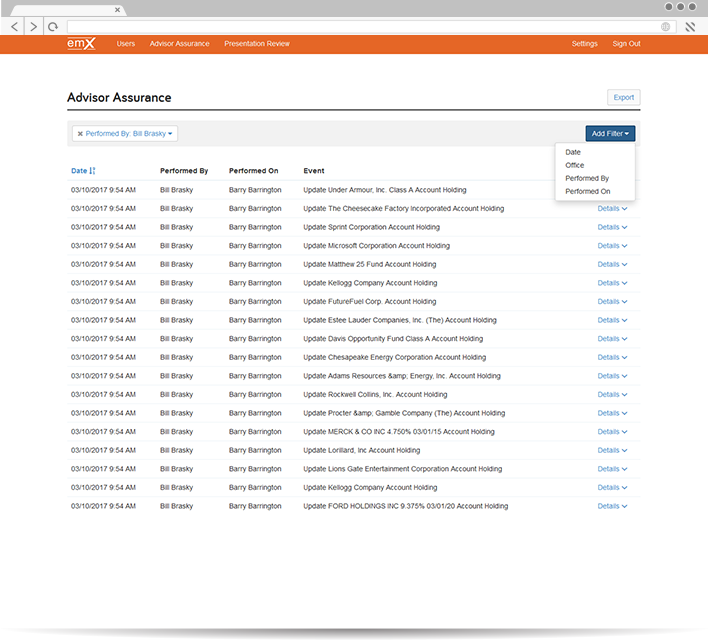Open the Add Filter dropdown
The height and width of the screenshot is (640, 708).
(x=610, y=134)
